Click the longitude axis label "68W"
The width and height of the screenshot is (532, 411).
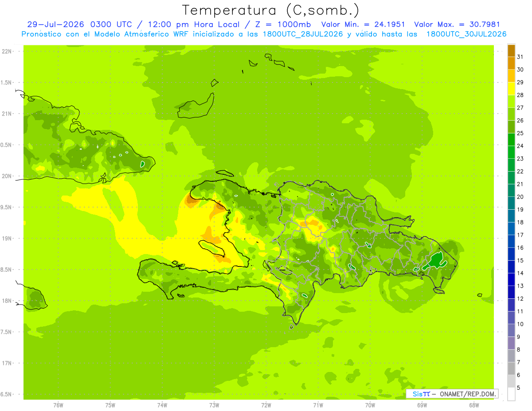474,405
